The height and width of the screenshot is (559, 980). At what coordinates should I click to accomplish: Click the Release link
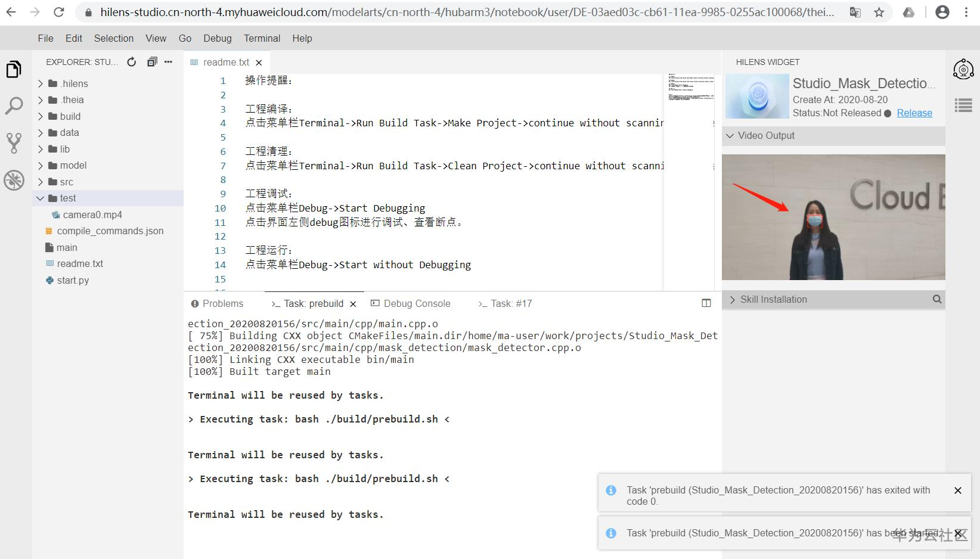tap(914, 113)
